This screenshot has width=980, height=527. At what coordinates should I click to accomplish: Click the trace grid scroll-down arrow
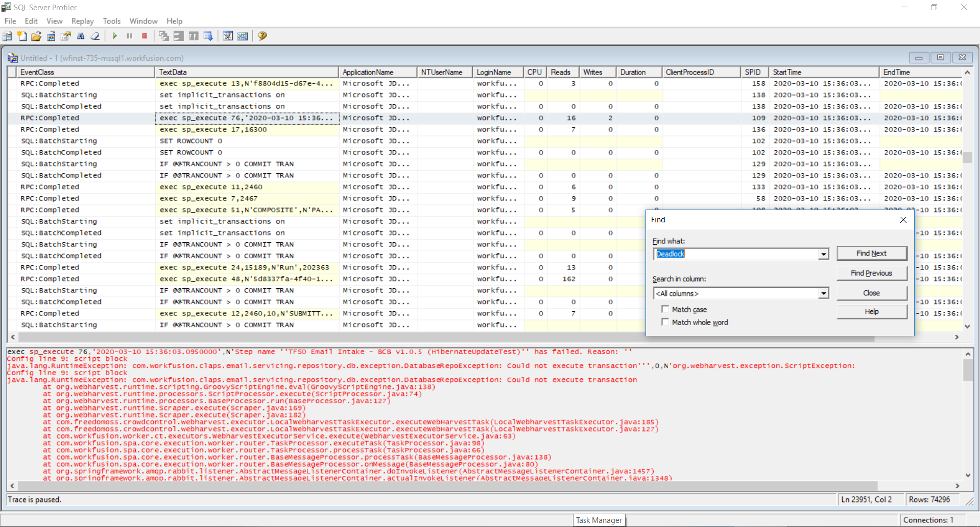[967, 327]
